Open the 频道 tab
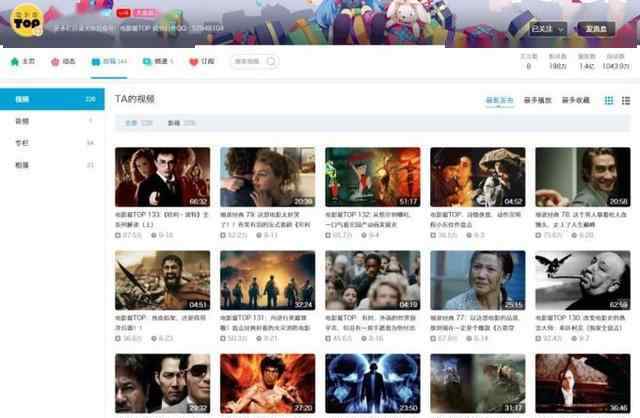640x418 pixels. coord(158,62)
